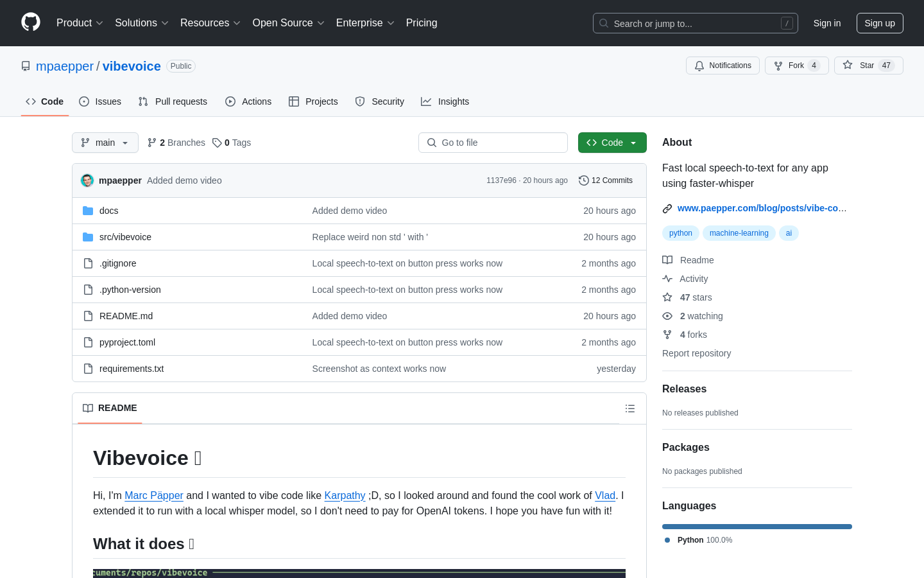Expand the Product menu dropdown
924x578 pixels.
point(80,23)
